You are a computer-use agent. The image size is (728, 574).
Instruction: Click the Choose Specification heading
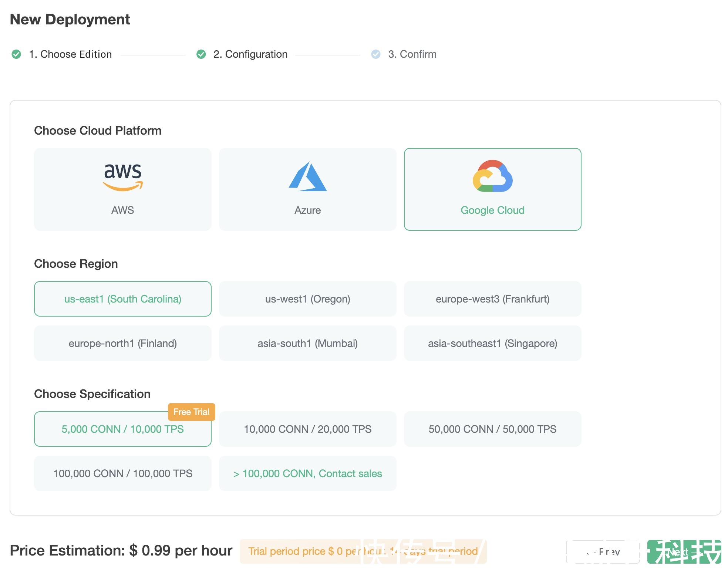pos(92,394)
